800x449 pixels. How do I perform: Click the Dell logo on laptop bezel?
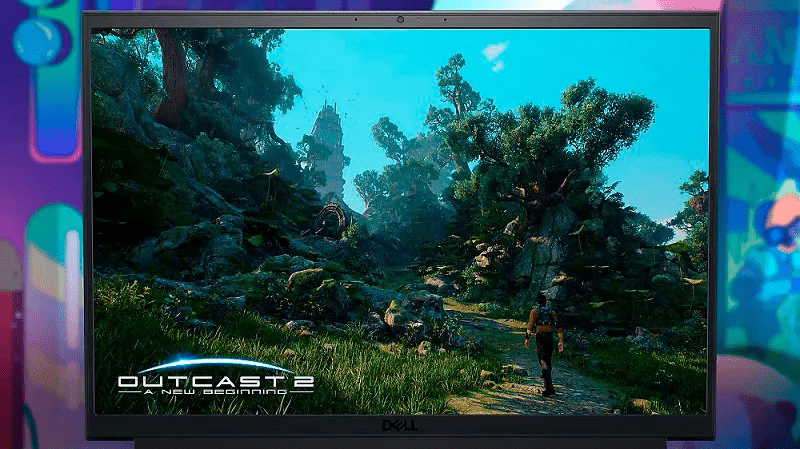400,426
